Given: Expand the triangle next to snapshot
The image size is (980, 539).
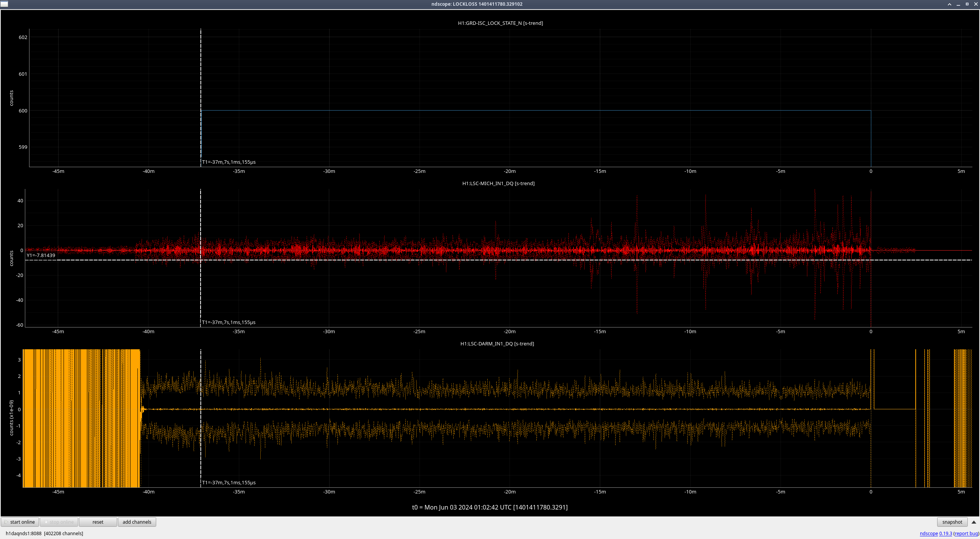Looking at the screenshot, I should (973, 522).
